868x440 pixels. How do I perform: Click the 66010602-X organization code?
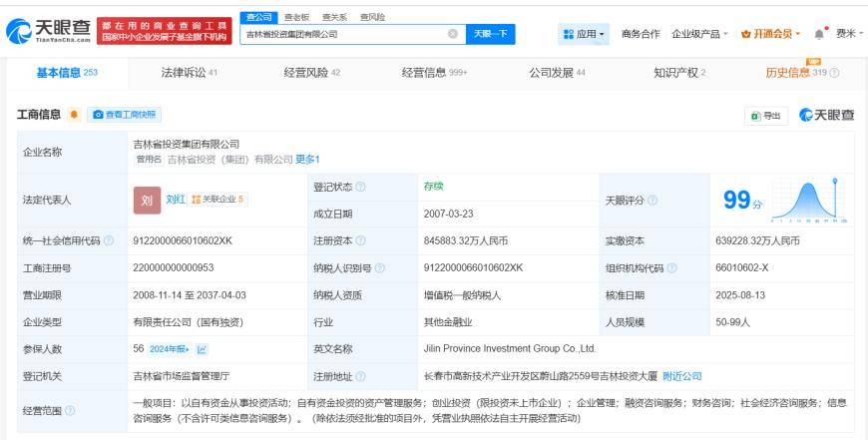tap(741, 267)
